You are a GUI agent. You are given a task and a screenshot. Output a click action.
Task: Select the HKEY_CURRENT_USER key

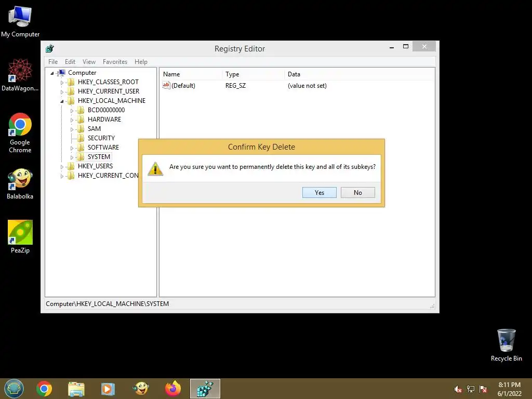[x=109, y=91]
